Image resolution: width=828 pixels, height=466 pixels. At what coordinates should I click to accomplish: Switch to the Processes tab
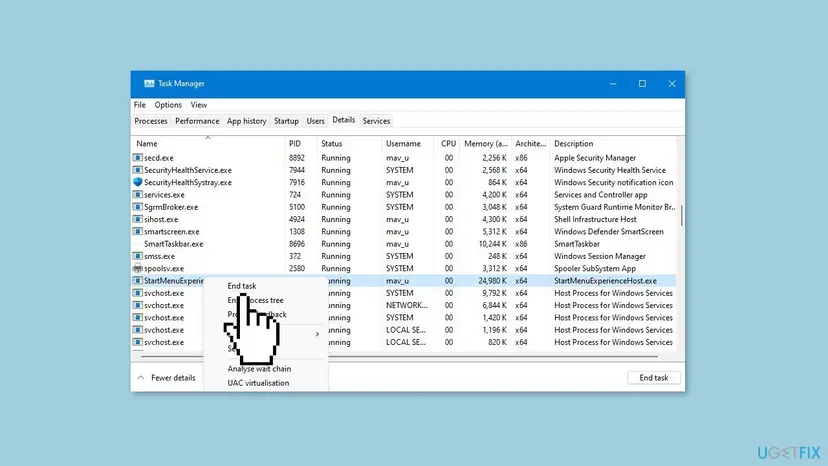pos(150,121)
